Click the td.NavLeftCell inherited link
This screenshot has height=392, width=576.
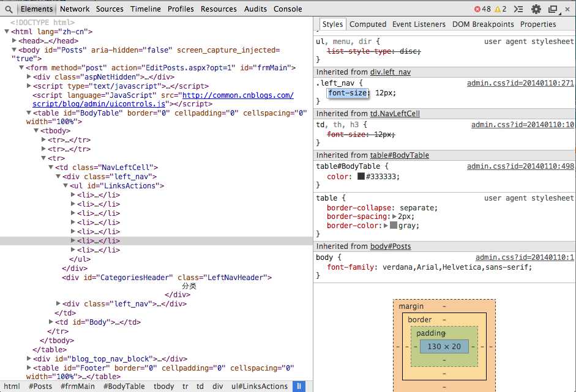[395, 113]
